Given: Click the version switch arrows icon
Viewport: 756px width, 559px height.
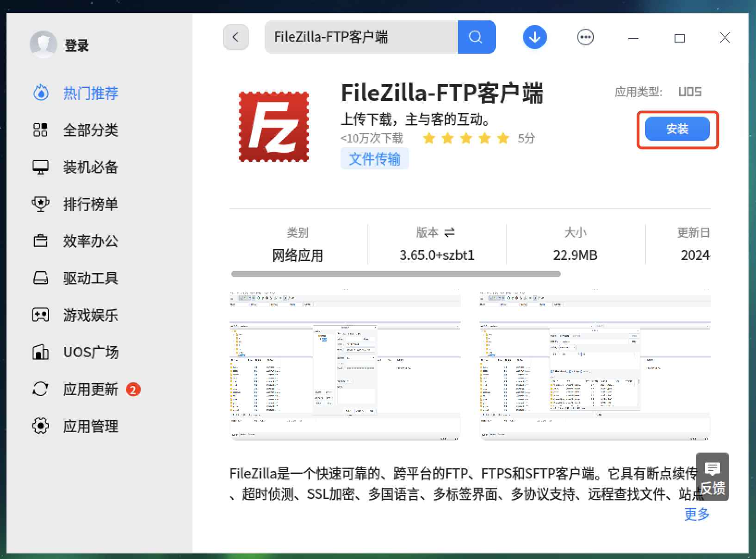Looking at the screenshot, I should 449,232.
